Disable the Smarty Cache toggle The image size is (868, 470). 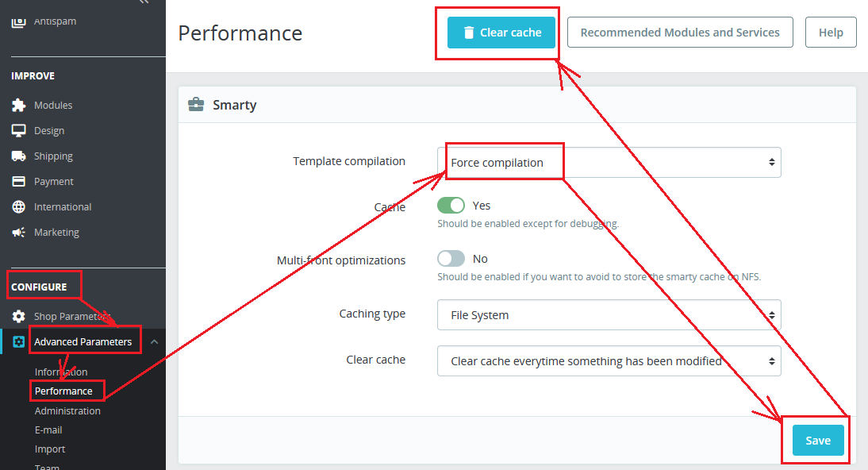click(451, 205)
